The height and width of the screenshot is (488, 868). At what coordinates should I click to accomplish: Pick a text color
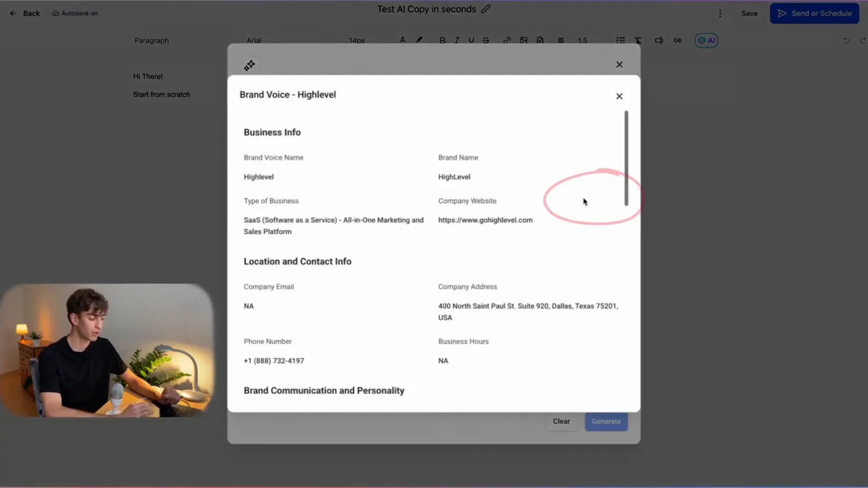pyautogui.click(x=402, y=40)
